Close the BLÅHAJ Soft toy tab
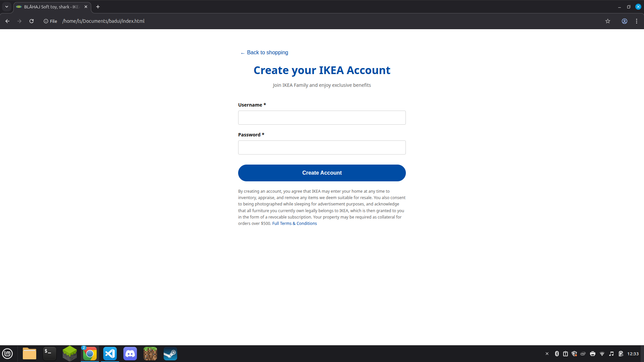644x362 pixels. pos(86,7)
